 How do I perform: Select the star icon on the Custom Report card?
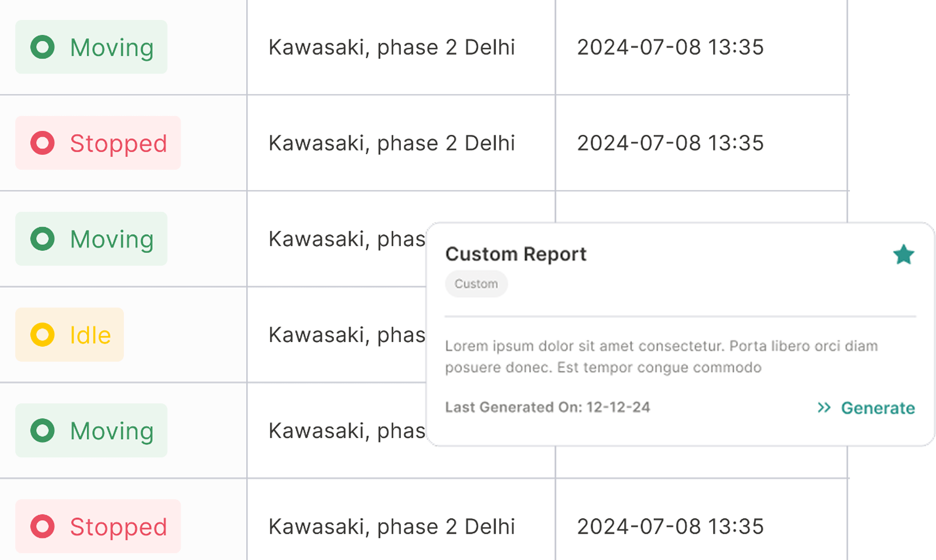coord(904,255)
